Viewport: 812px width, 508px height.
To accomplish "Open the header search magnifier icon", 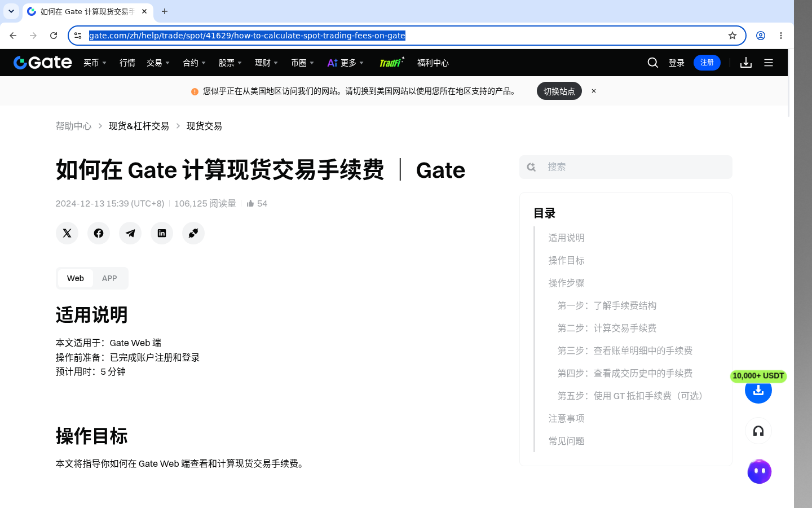I will point(653,63).
